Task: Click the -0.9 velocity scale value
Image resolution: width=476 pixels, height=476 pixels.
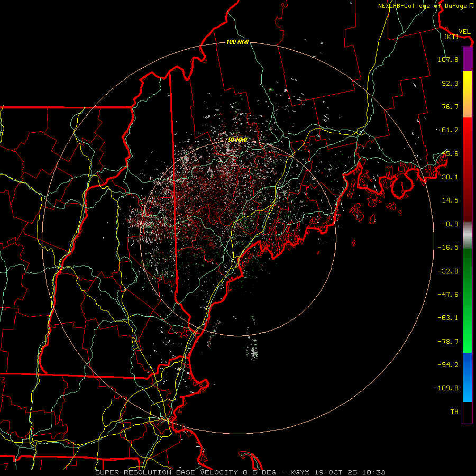Action: pos(450,224)
